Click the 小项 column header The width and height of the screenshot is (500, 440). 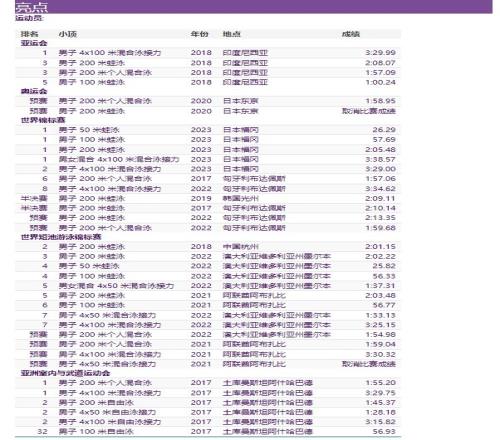click(68, 34)
